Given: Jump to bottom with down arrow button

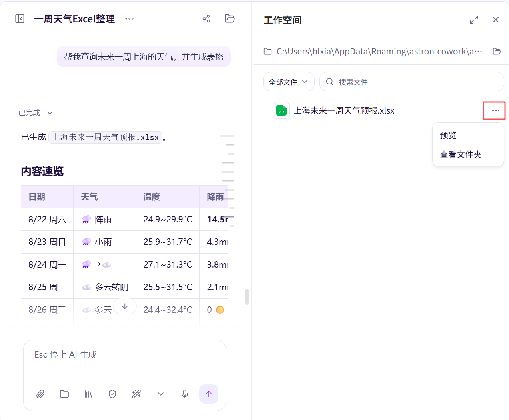Looking at the screenshot, I should coord(125,306).
